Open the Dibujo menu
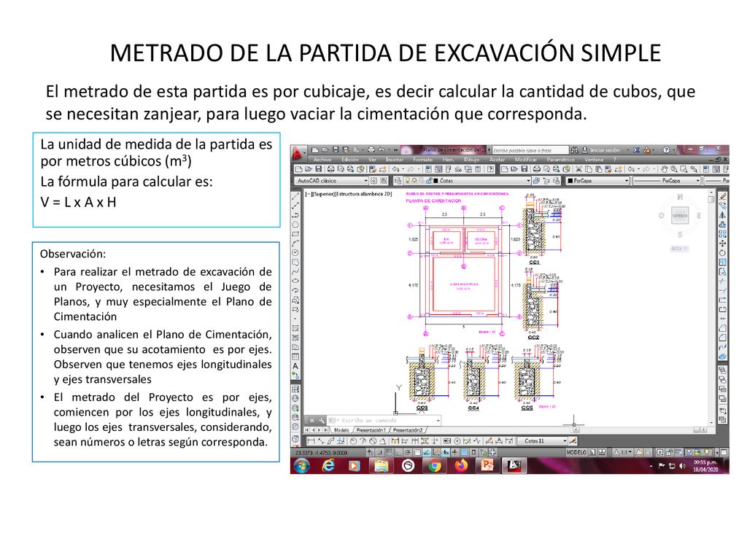 click(472, 160)
